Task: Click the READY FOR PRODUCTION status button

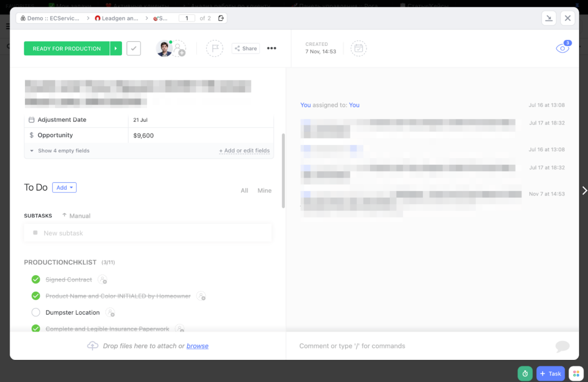Action: [x=67, y=49]
